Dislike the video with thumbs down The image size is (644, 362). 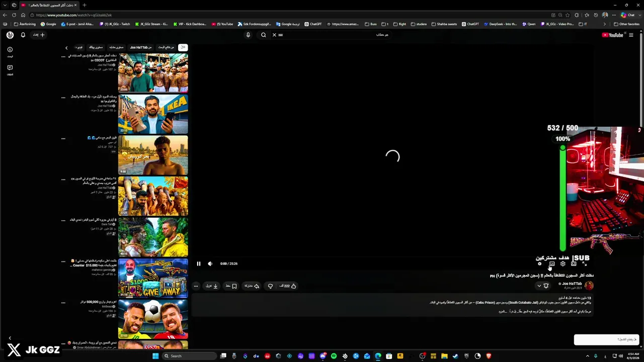[x=270, y=286]
